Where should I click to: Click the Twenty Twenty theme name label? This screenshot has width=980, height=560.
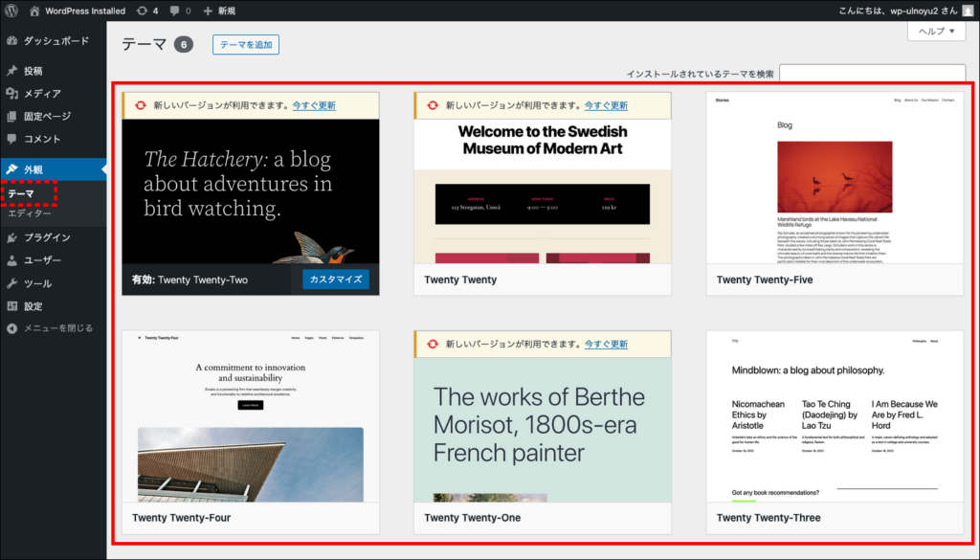tap(460, 280)
